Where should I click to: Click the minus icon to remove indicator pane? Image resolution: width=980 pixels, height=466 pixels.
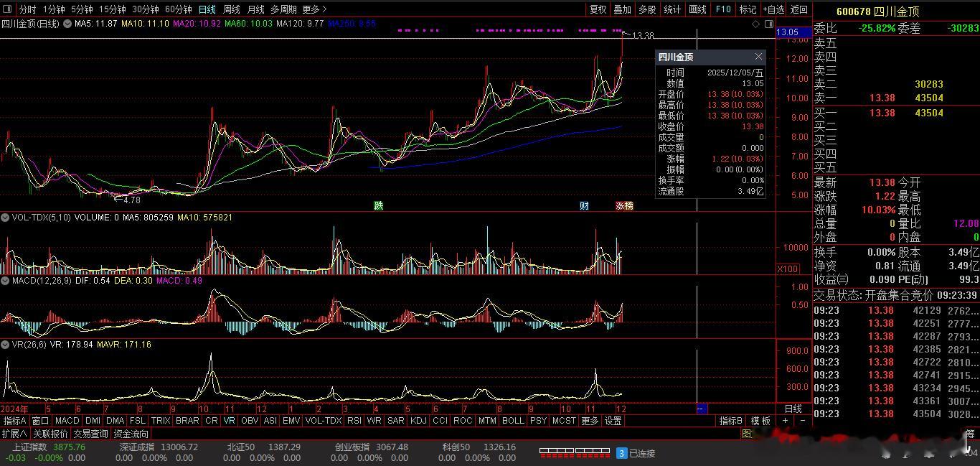click(802, 421)
